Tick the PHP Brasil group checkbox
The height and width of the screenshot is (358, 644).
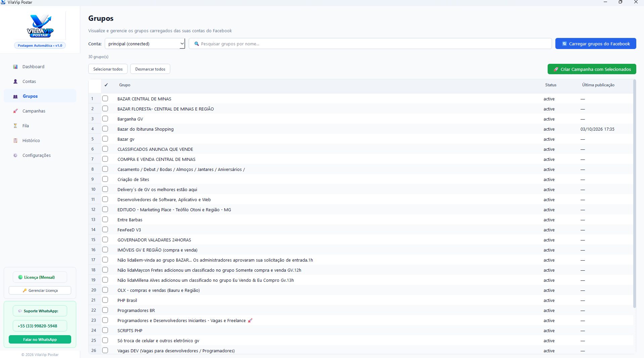(105, 300)
